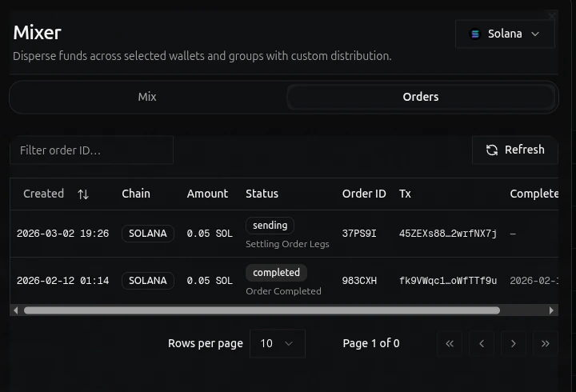
Task: Click SOLANA badge in the 37PS9I row
Action: click(x=148, y=234)
